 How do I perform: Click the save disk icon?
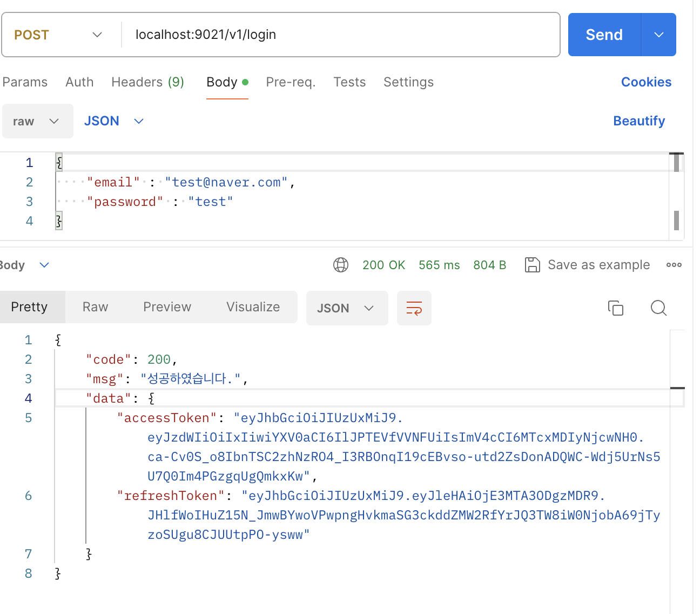(533, 265)
